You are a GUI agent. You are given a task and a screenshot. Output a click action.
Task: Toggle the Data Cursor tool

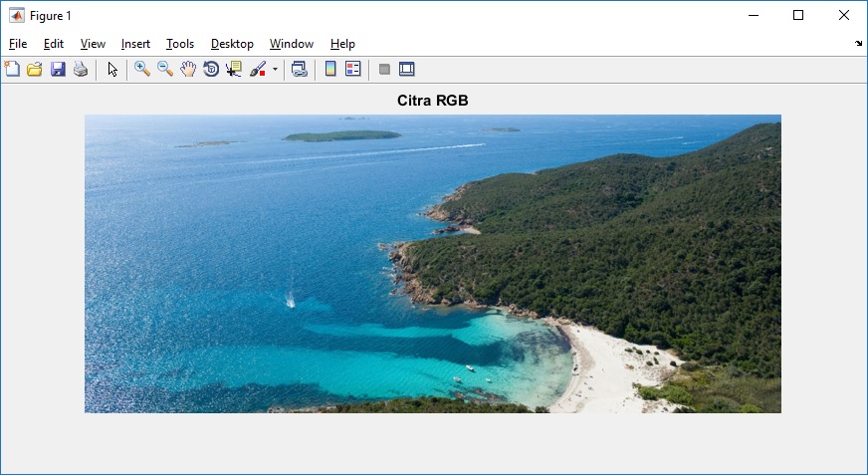pyautogui.click(x=234, y=69)
